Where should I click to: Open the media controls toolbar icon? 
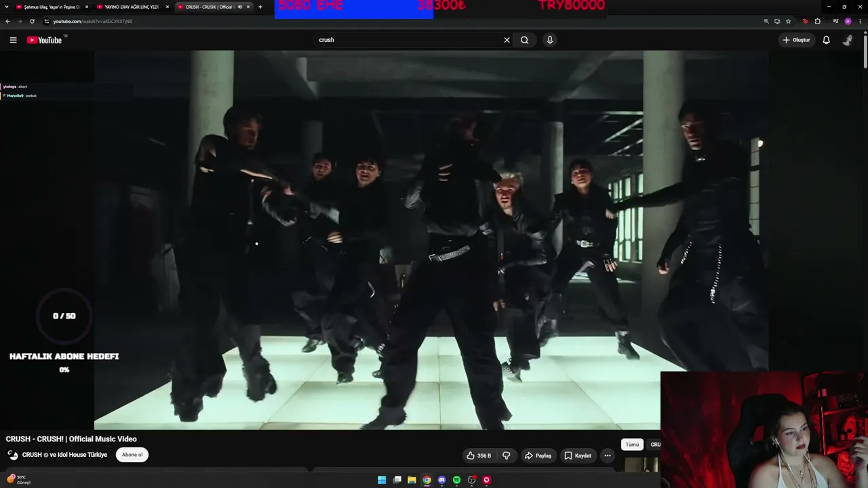click(x=835, y=21)
